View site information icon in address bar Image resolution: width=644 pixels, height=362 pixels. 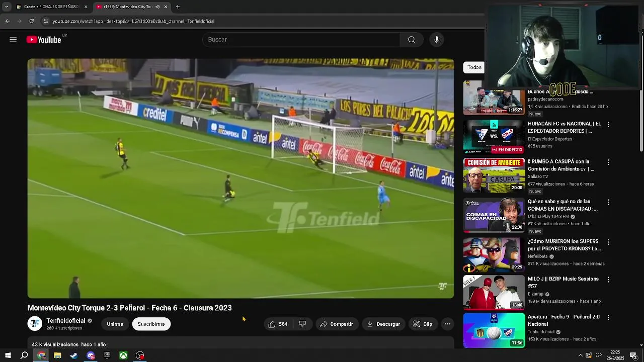(46, 21)
